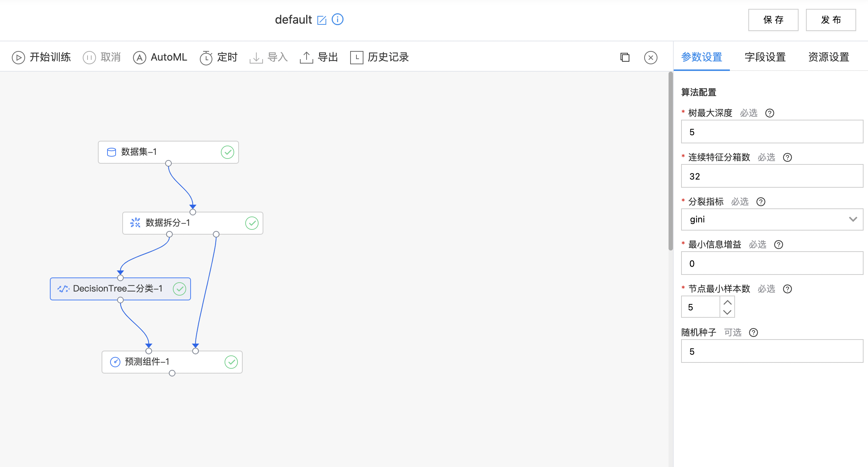Switch to the 资源设置 tab

pos(828,57)
